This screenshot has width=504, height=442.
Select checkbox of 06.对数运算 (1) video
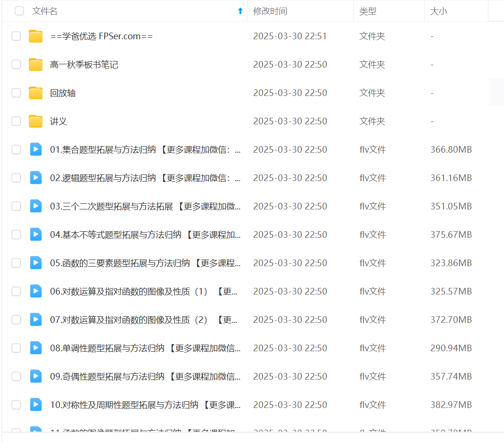[16, 292]
